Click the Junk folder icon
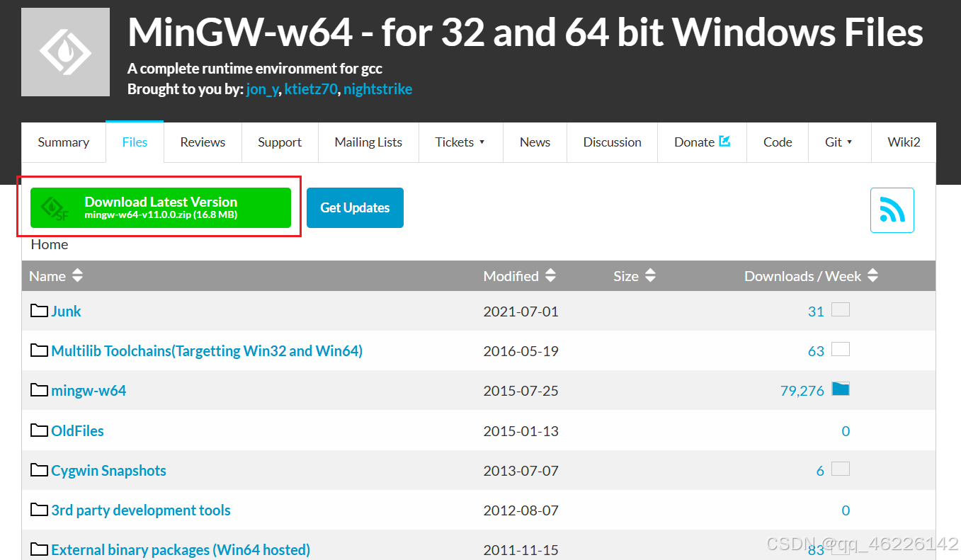The image size is (961, 560). coord(39,311)
